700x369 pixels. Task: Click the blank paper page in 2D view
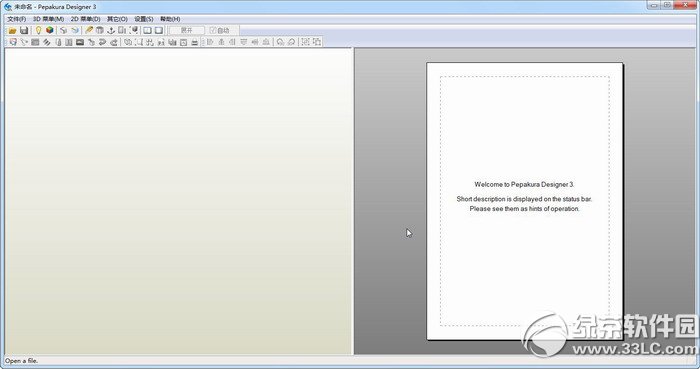tap(525, 201)
